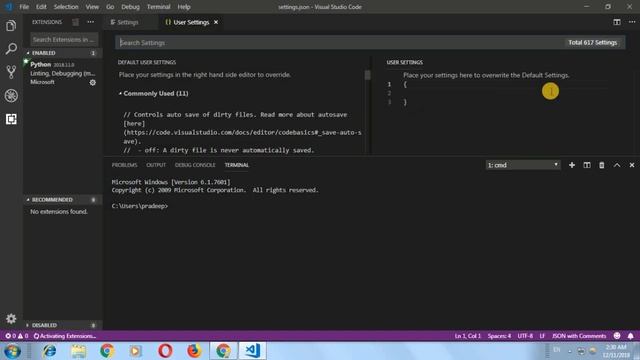Click the terminal prompt C:\Users\pradeep>
The image size is (640, 360).
click(x=140, y=206)
